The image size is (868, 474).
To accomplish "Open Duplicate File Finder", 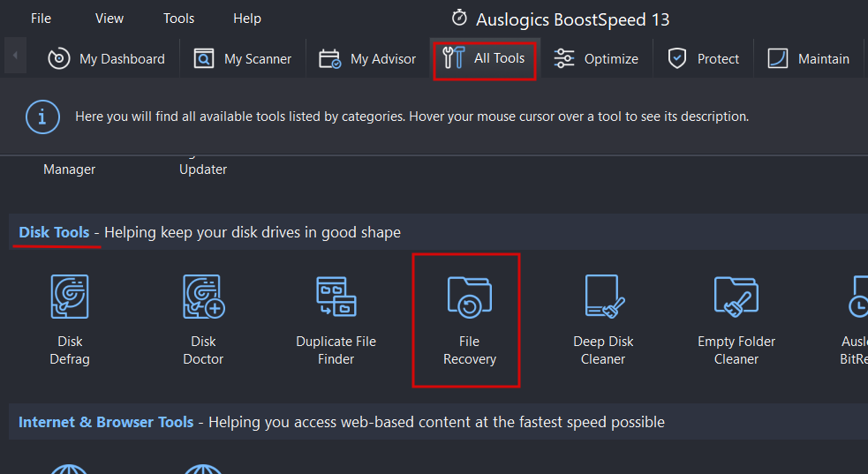I will pos(336,320).
